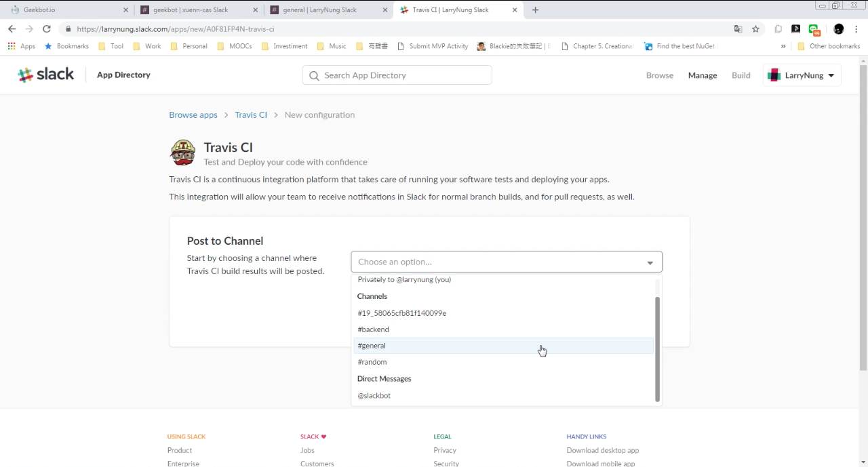
Task: Open the LarryNung workspace dropdown
Action: point(802,75)
